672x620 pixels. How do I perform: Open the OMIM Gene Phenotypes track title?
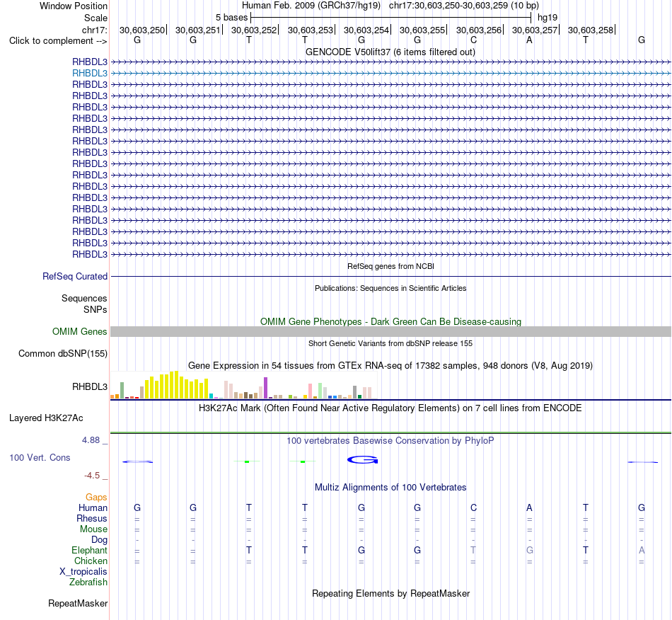click(x=390, y=321)
